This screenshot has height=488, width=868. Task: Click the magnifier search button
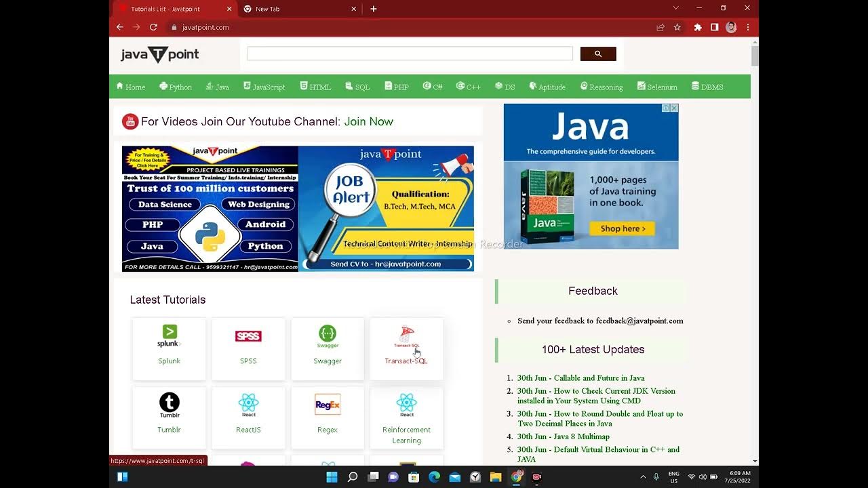click(x=598, y=54)
